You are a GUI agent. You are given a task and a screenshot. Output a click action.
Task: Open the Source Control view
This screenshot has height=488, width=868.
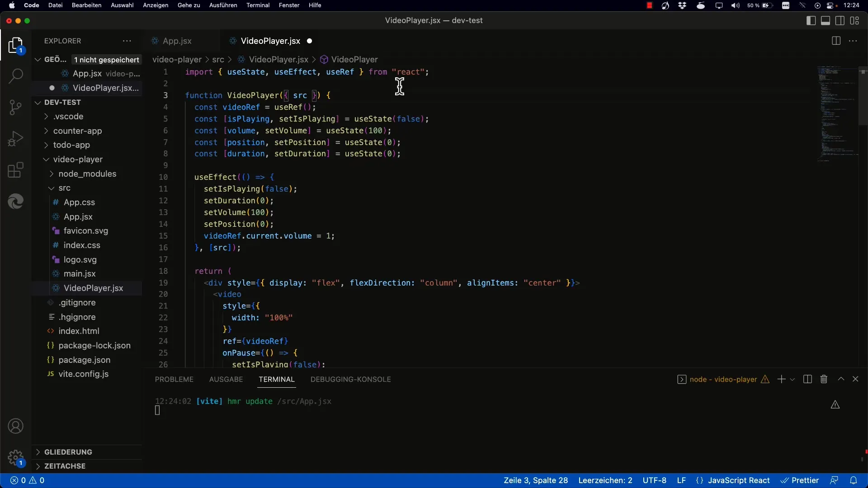click(x=16, y=108)
